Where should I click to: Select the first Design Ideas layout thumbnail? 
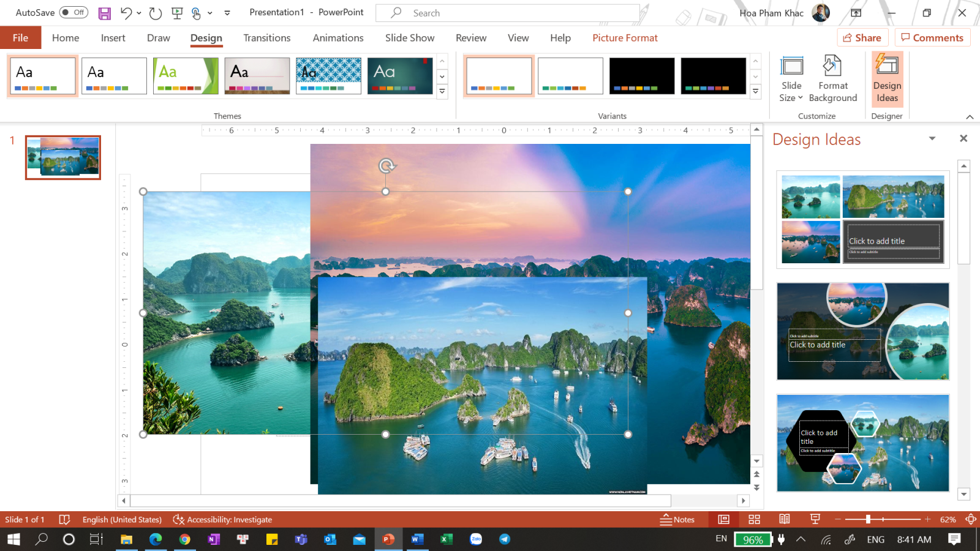pyautogui.click(x=862, y=219)
